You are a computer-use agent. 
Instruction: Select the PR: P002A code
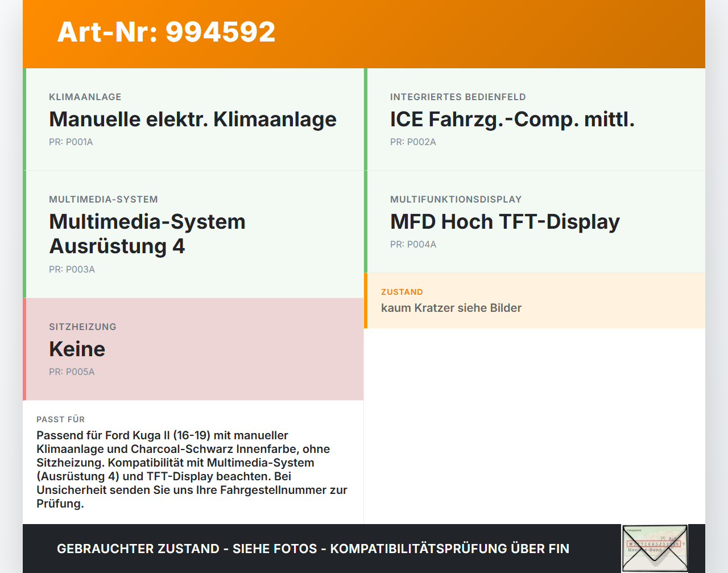click(x=413, y=142)
